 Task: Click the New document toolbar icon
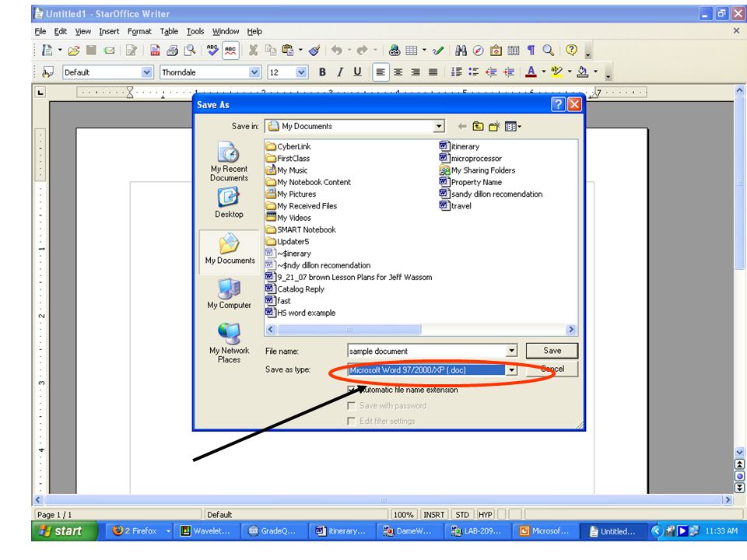[47, 50]
